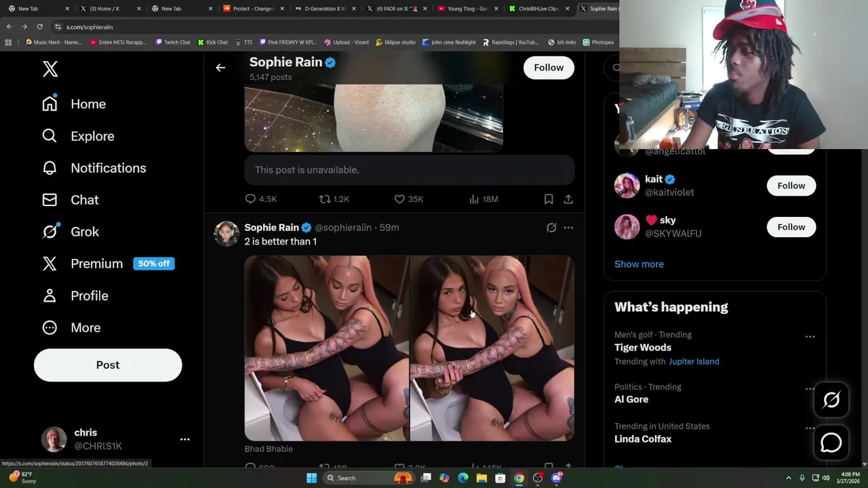Click the Grok explain icon on the 59m post

[551, 228]
